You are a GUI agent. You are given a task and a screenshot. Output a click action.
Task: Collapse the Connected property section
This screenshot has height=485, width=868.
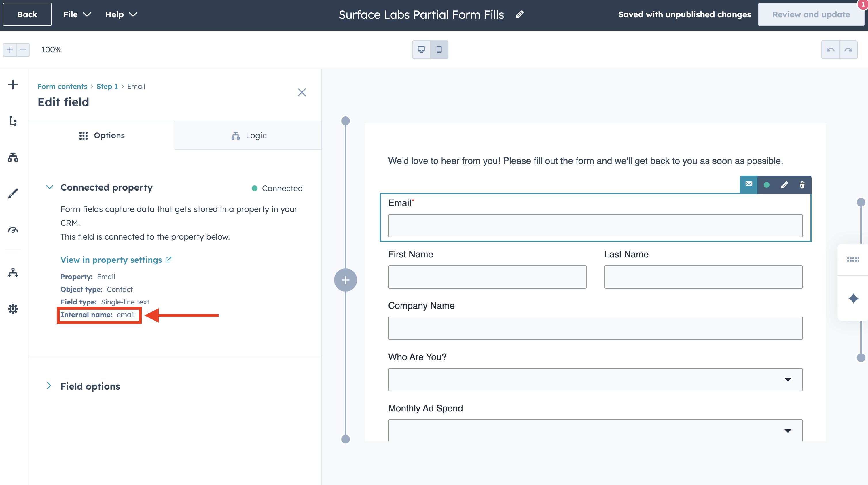point(49,187)
